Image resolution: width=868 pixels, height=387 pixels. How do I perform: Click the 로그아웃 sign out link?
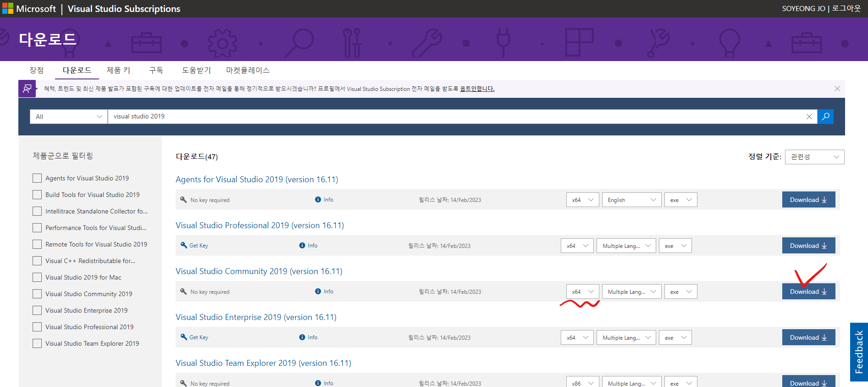coord(846,8)
